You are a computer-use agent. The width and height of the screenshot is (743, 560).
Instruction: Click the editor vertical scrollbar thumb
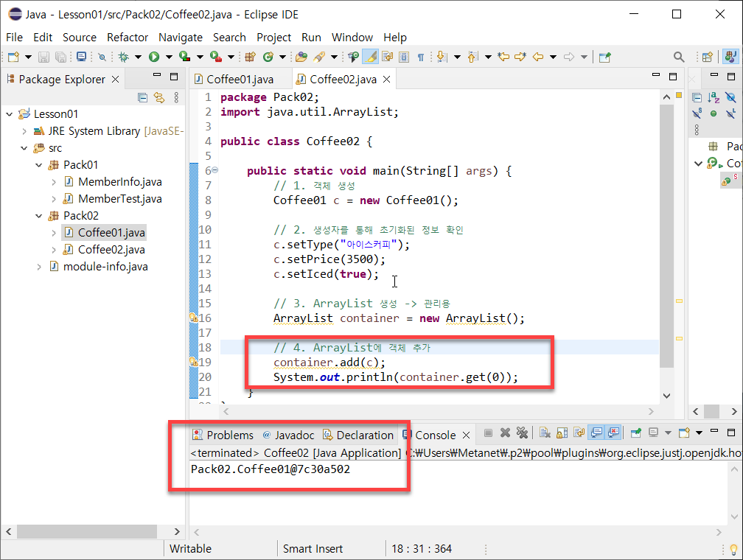click(666, 237)
